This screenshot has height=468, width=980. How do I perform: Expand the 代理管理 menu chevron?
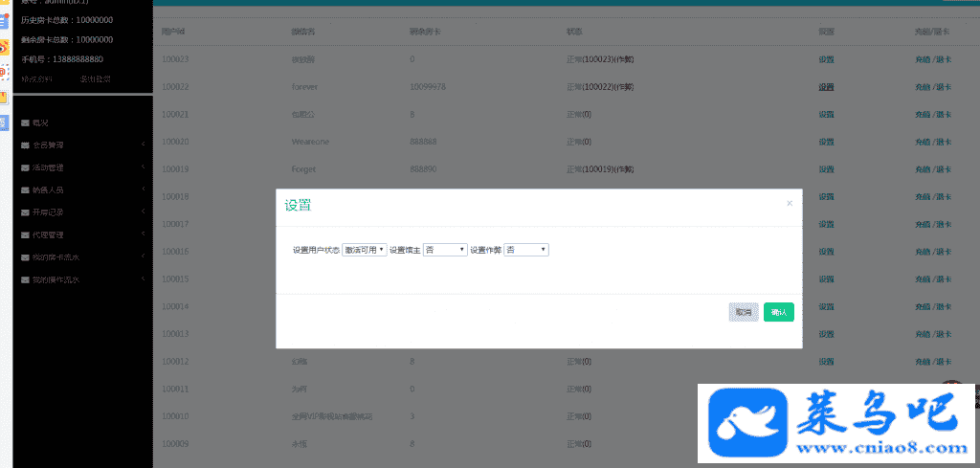[x=143, y=234]
